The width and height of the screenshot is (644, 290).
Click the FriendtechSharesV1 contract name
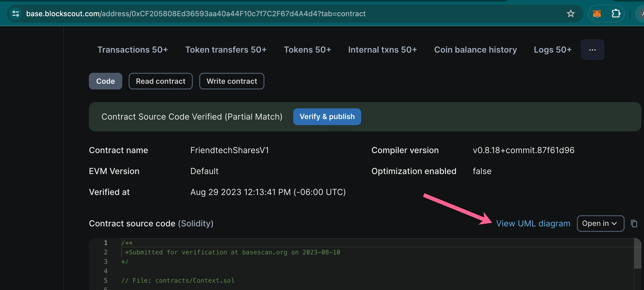229,150
